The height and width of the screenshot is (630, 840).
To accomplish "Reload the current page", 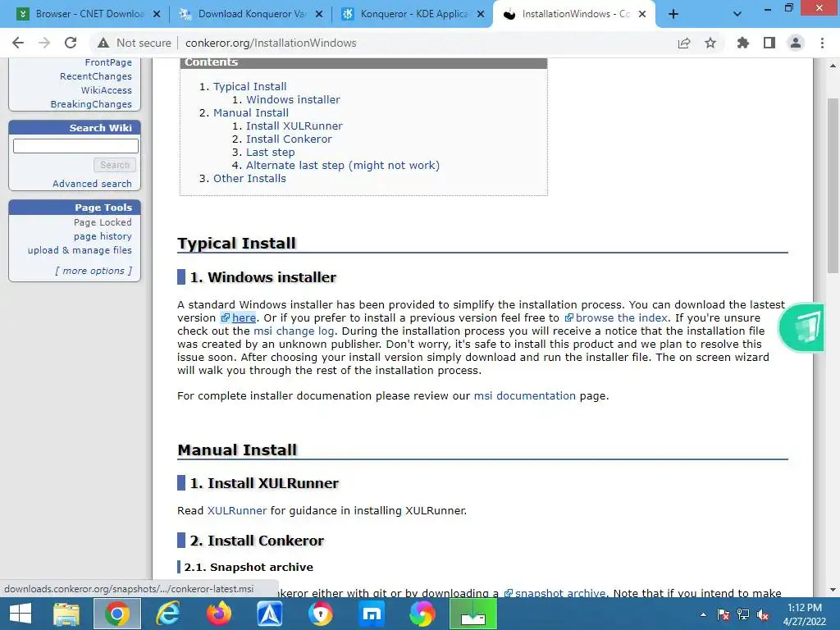I will point(71,43).
